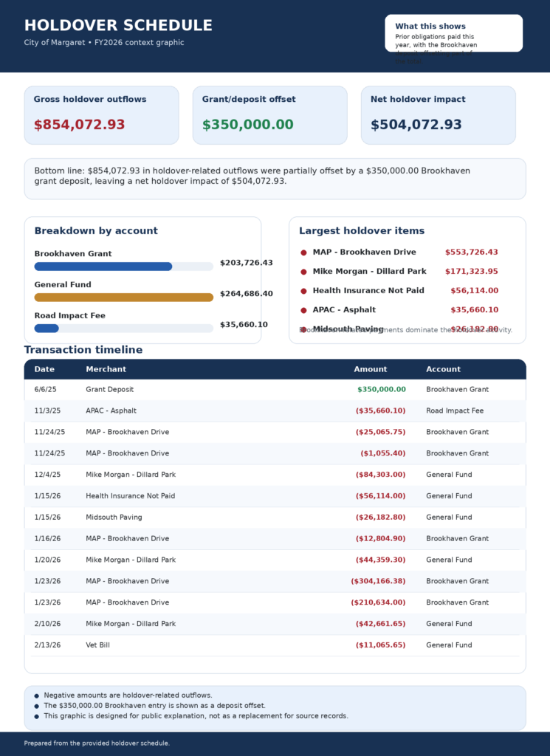Image resolution: width=550 pixels, height=756 pixels.
Task: Click the Account column header
Action: pyautogui.click(x=443, y=369)
